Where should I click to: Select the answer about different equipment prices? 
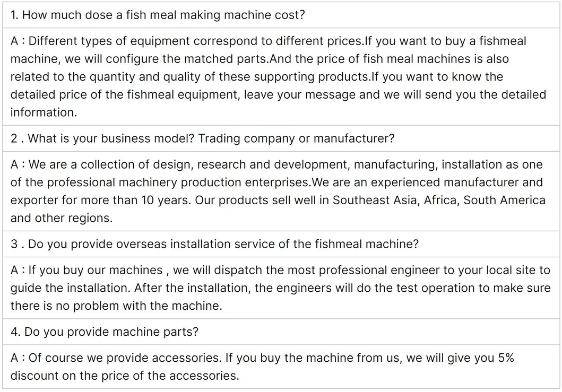[278, 77]
